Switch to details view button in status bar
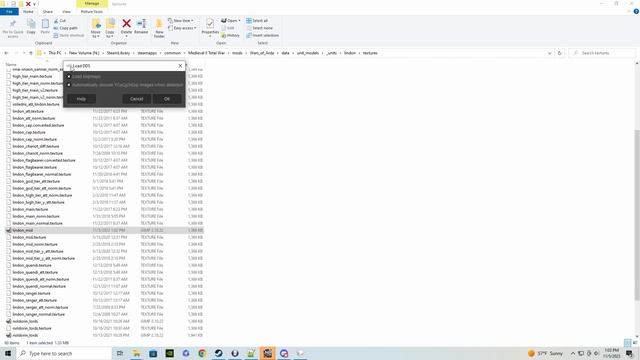 pos(628,343)
